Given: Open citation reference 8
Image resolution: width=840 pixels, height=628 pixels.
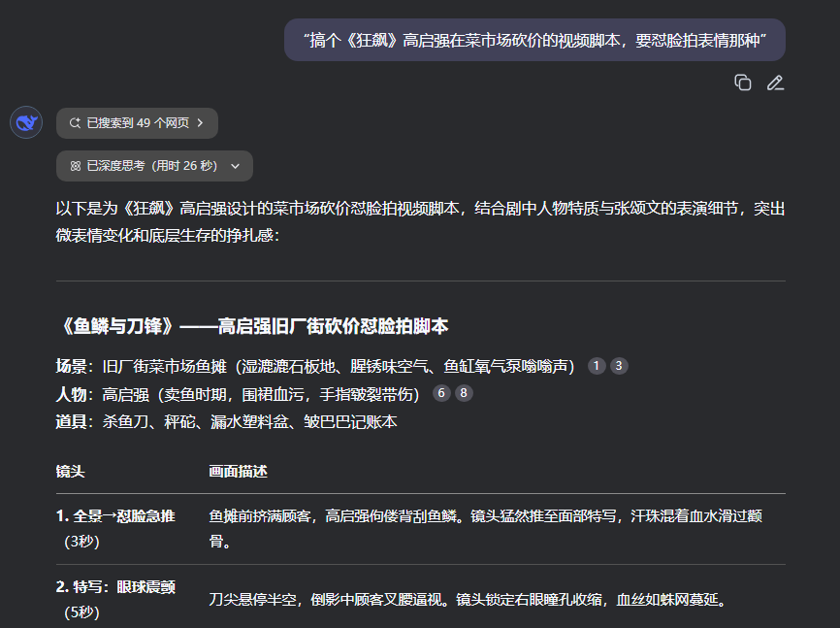Looking at the screenshot, I should pyautogui.click(x=464, y=393).
